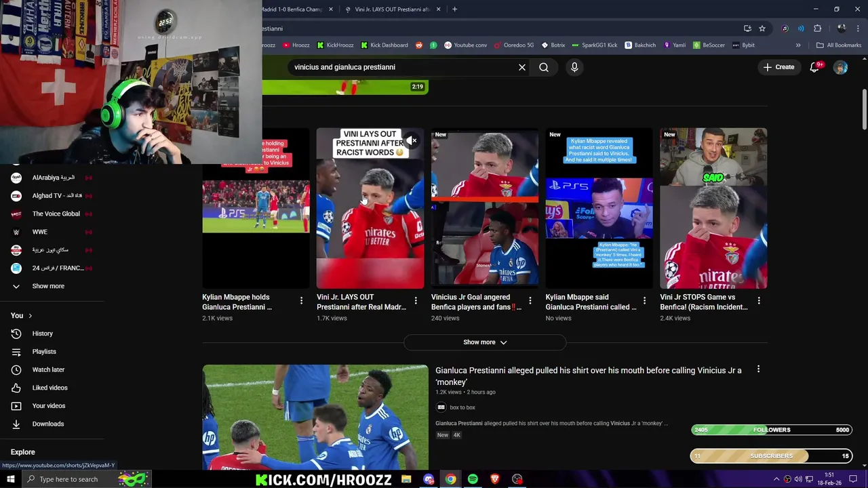This screenshot has height=488, width=868.
Task: Open KickHroozz bookmark
Action: click(x=335, y=45)
